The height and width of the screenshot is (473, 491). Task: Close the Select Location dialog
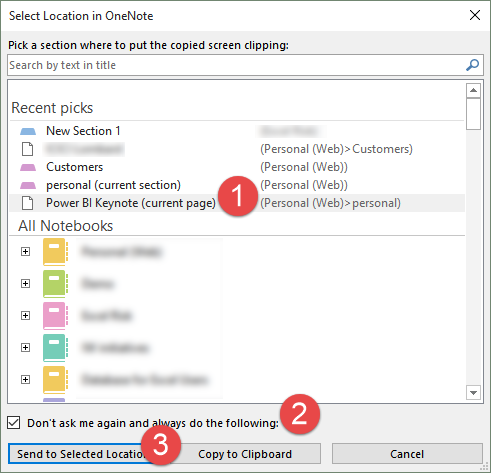pos(475,15)
